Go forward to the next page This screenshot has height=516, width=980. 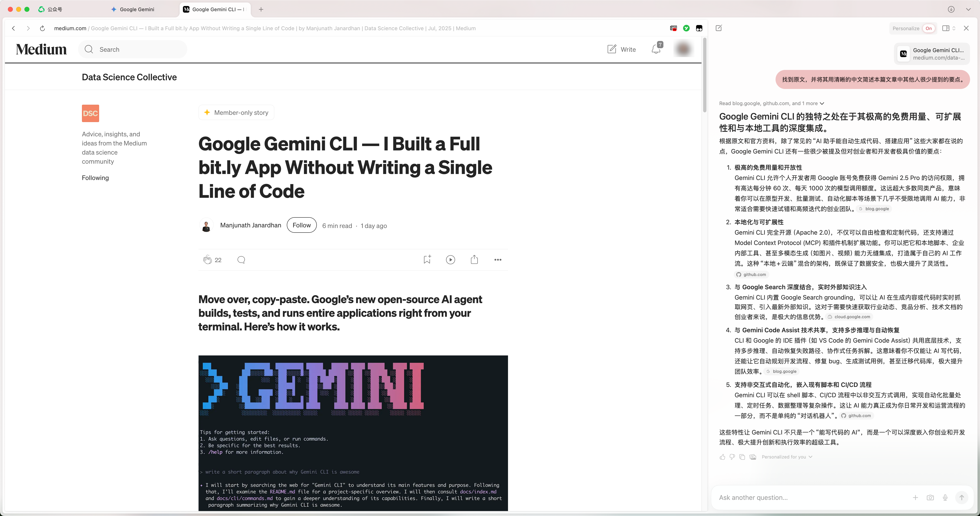28,28
